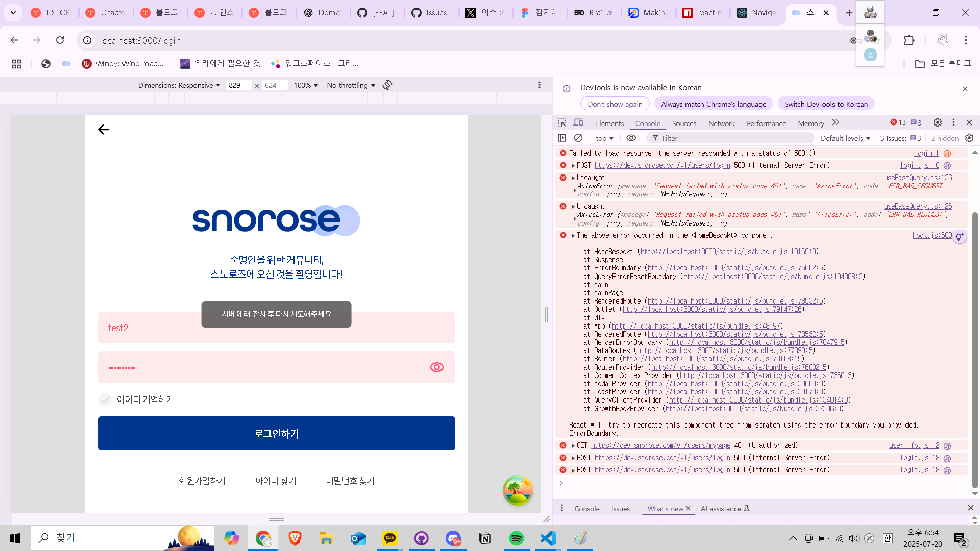Open DevTools settings gear
Screen dimensions: 980x551
click(x=938, y=122)
